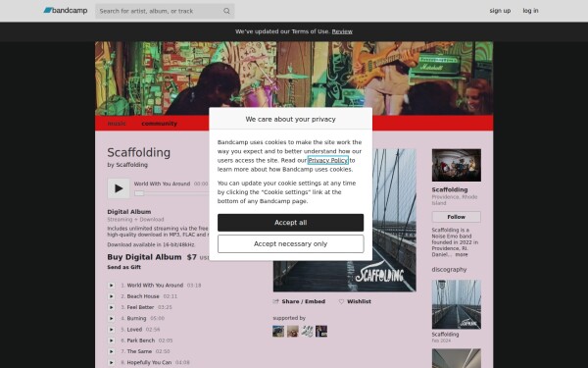The height and width of the screenshot is (368, 588).
Task: Open first supporter avatar
Action: [x=278, y=332]
